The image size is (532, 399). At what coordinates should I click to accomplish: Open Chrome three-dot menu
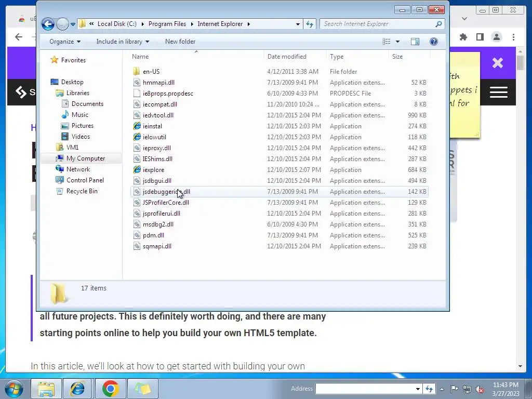pos(513,37)
